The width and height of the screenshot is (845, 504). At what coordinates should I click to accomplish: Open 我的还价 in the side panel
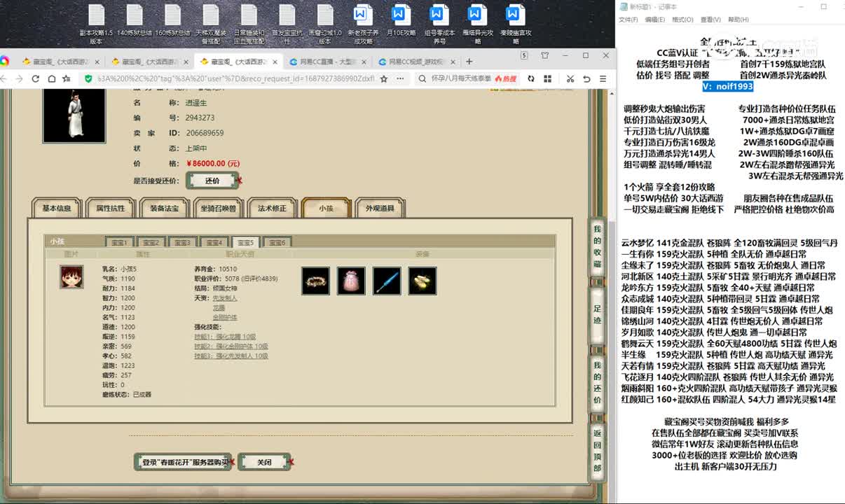(597, 382)
